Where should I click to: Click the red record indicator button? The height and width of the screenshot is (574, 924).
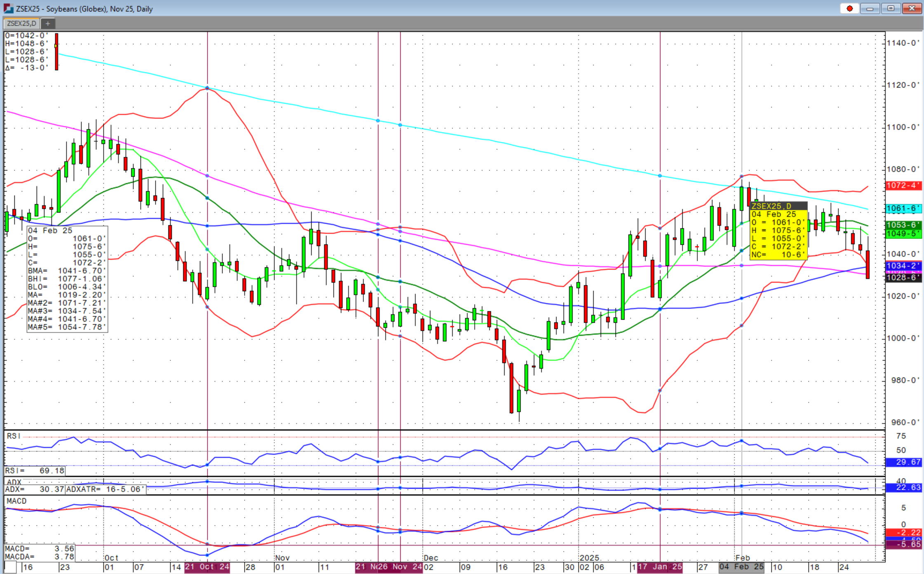(849, 9)
